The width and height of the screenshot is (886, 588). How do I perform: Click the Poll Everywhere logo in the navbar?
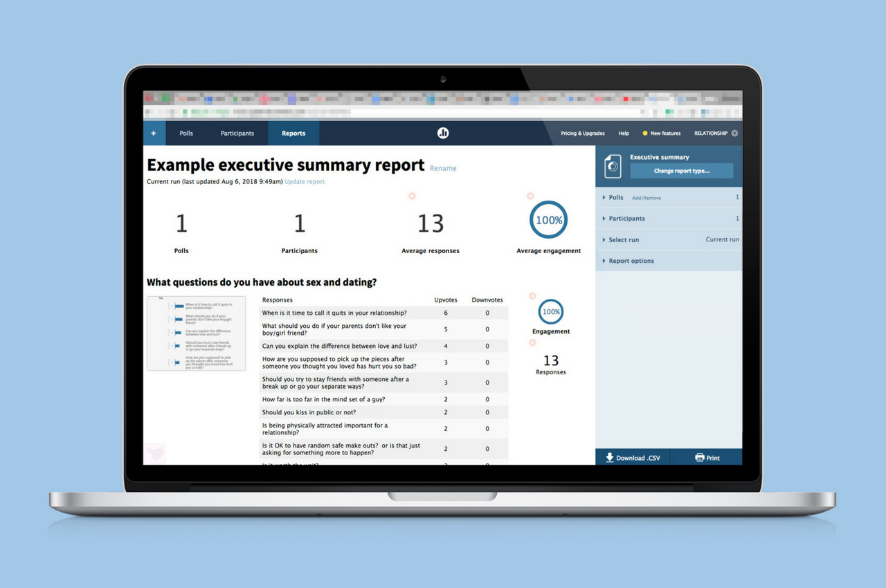(442, 133)
